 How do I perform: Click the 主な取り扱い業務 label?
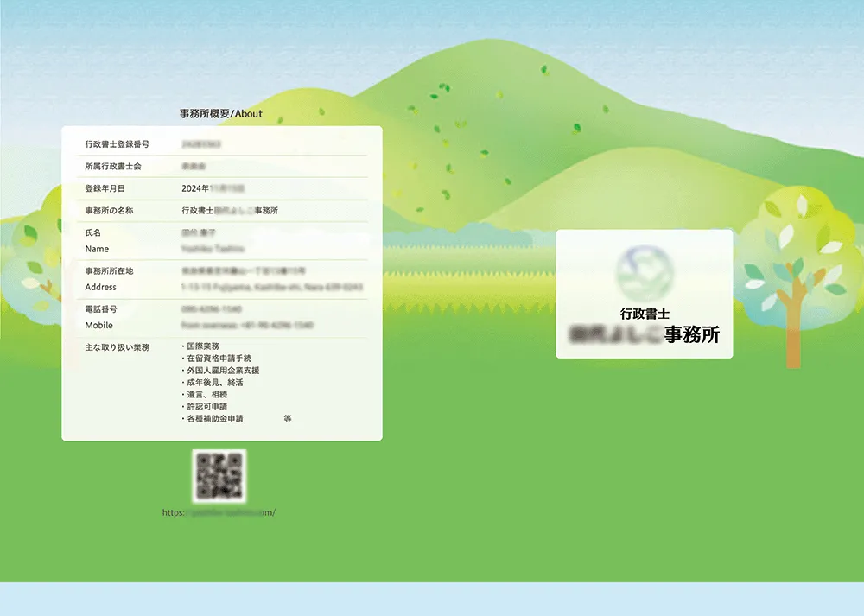[117, 347]
